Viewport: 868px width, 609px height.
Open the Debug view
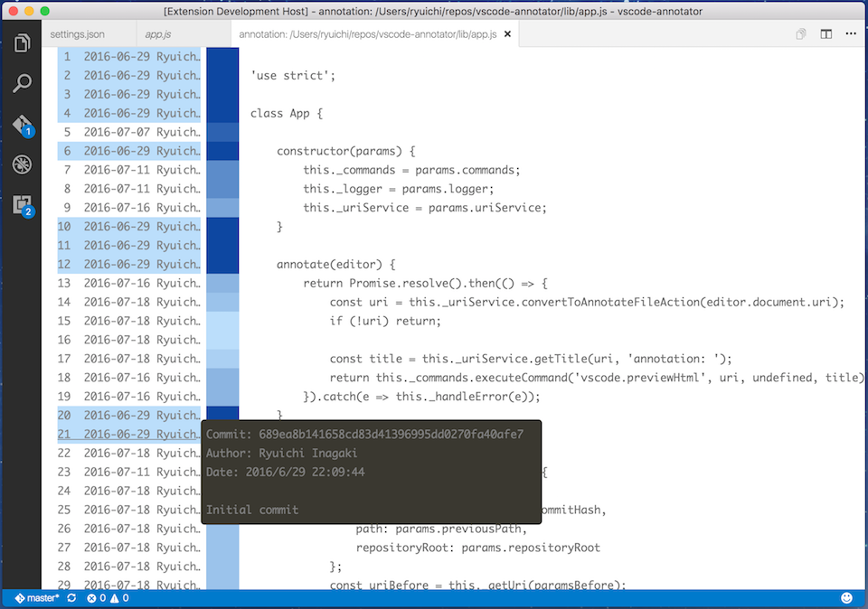(x=22, y=164)
